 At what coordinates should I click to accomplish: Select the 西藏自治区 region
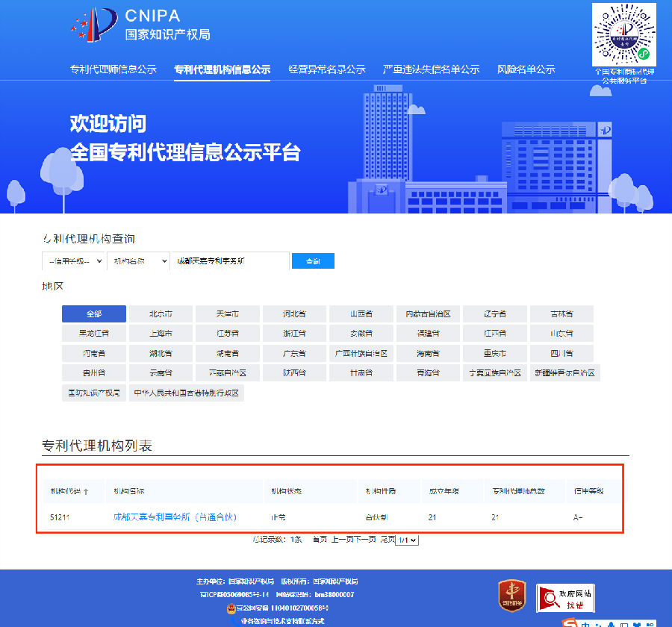[x=228, y=373]
